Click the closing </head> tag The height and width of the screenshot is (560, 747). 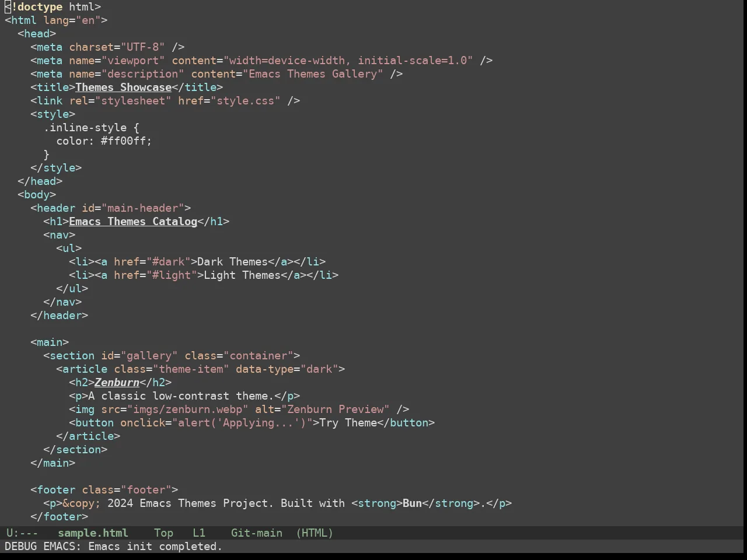point(40,181)
